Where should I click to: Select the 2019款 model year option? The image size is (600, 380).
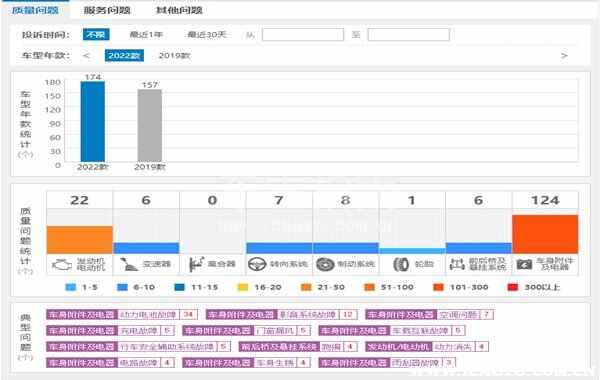tap(174, 56)
